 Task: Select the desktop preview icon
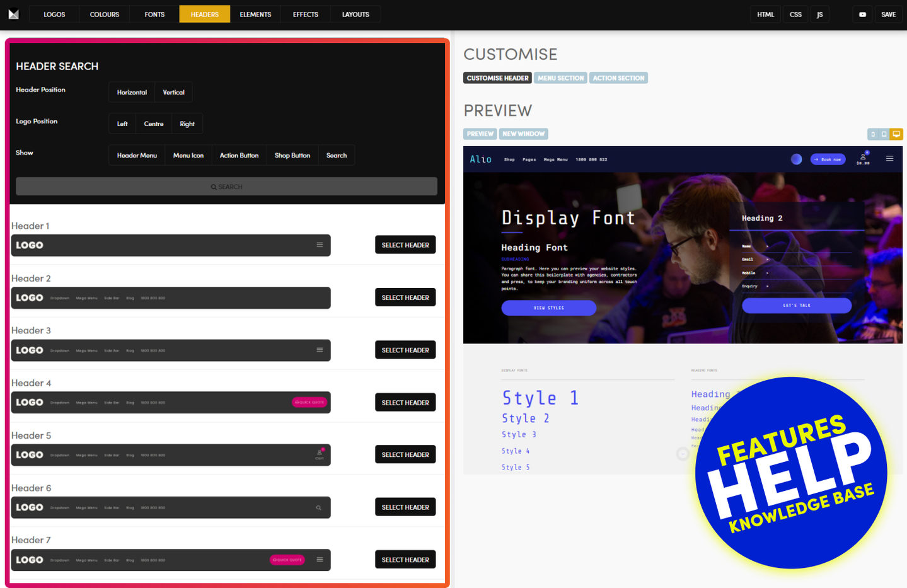896,134
